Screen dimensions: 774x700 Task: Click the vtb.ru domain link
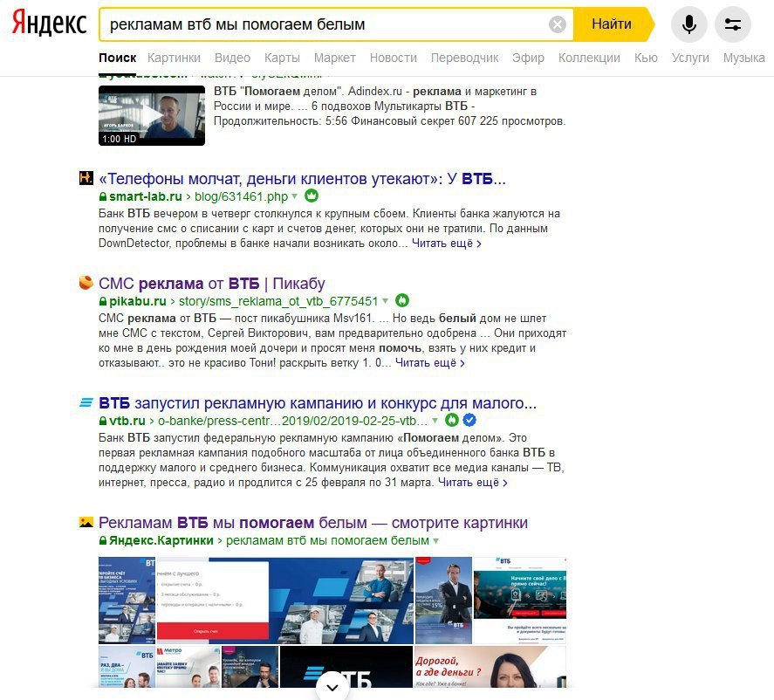tap(127, 421)
